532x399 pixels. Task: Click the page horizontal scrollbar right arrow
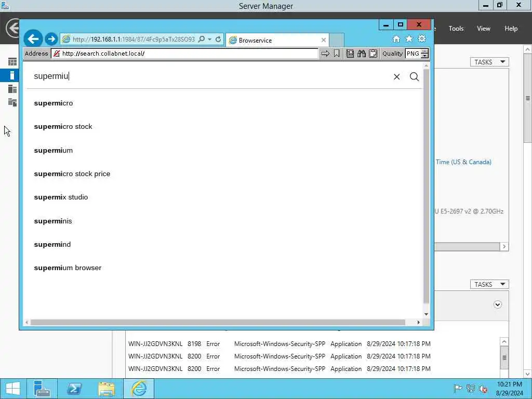click(418, 322)
